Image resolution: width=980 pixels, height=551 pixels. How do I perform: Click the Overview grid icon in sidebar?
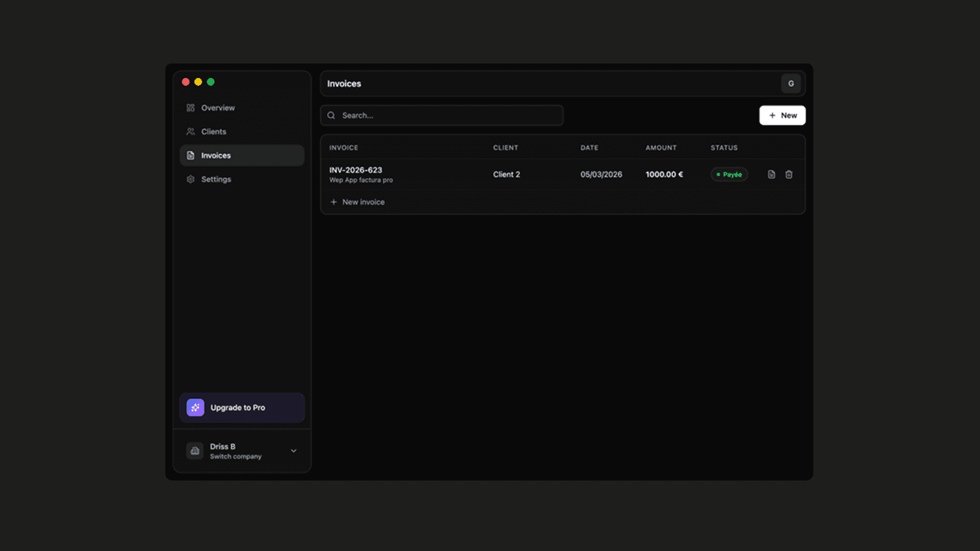pos(191,108)
